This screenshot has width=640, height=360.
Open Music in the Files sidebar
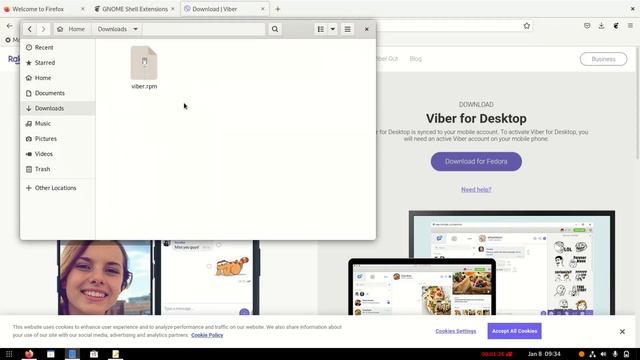[x=58, y=123]
